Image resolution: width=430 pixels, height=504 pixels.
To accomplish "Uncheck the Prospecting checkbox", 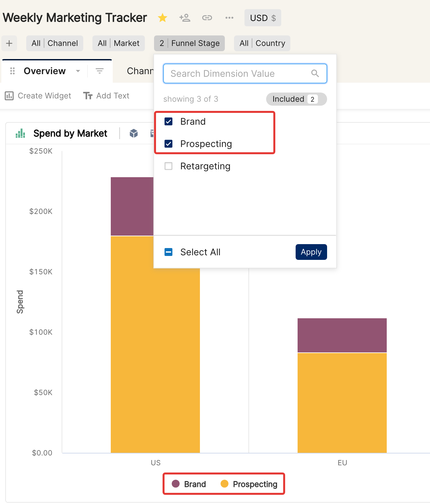I will (x=168, y=144).
